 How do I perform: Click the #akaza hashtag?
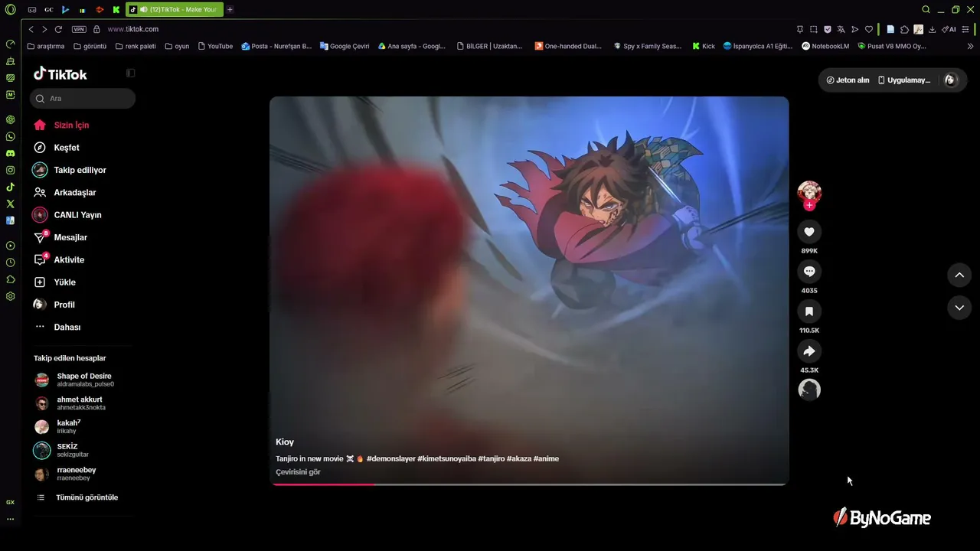[x=518, y=458]
